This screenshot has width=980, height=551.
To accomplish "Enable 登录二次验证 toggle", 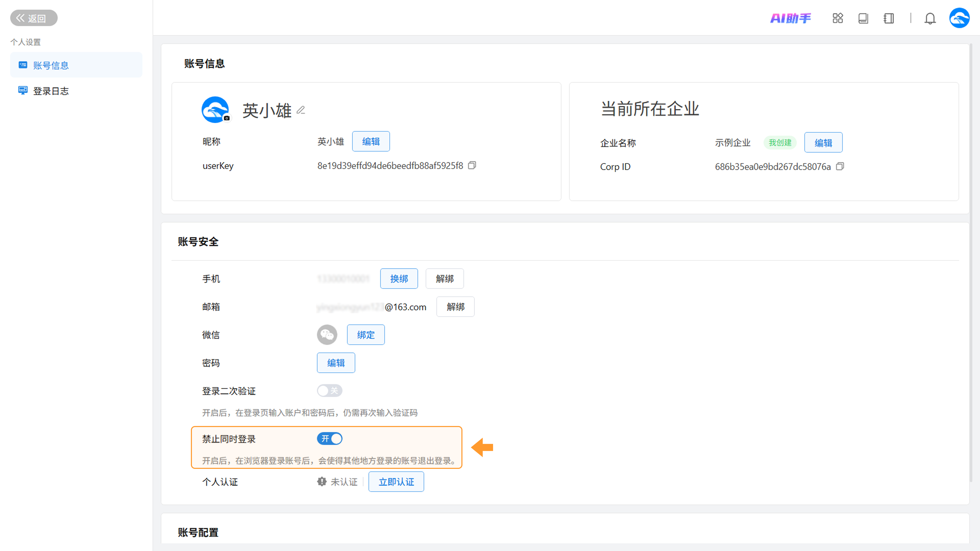I will tap(329, 391).
